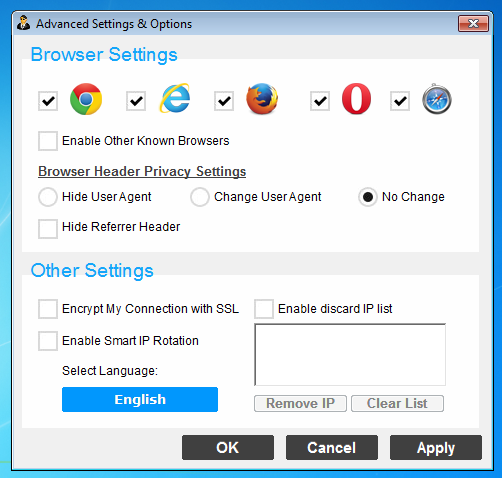The image size is (502, 478).
Task: Click the Select Language label
Action: click(x=110, y=371)
